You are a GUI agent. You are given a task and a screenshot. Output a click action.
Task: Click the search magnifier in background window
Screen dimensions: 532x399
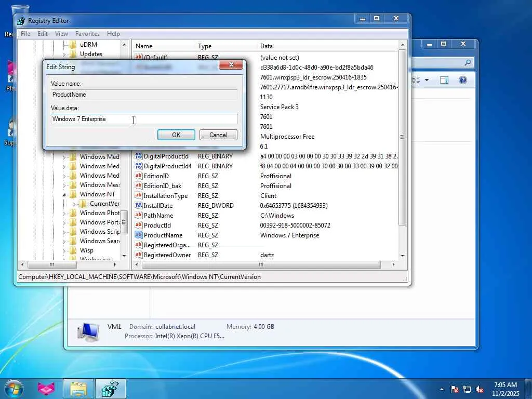(468, 62)
